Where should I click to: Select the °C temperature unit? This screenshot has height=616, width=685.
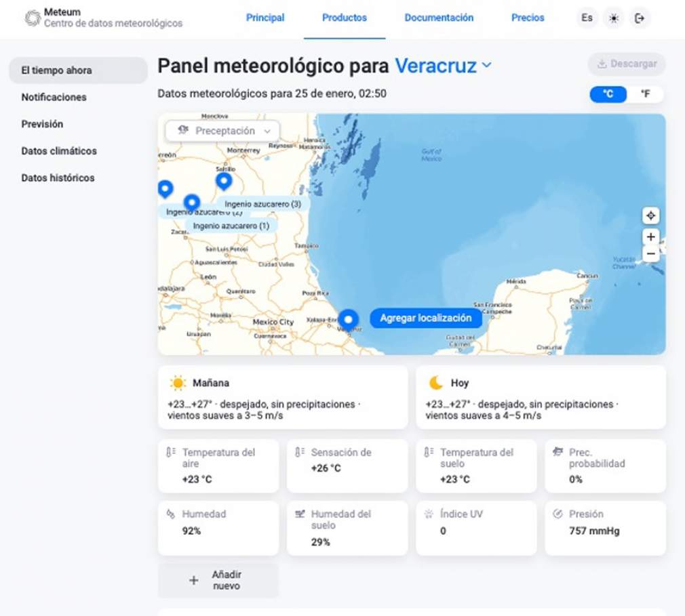point(608,94)
